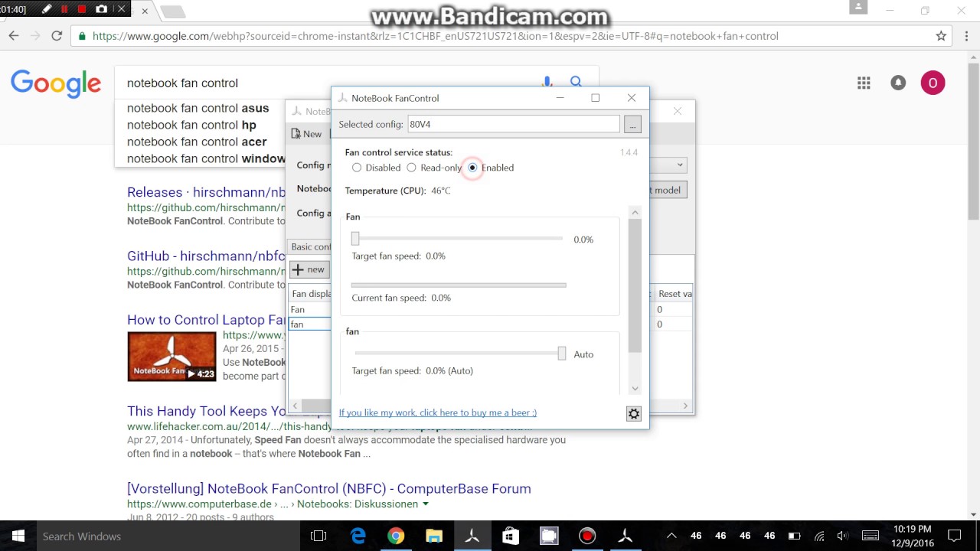Click New in config editor toolbar
Screen dimensions: 980x551
[306, 134]
